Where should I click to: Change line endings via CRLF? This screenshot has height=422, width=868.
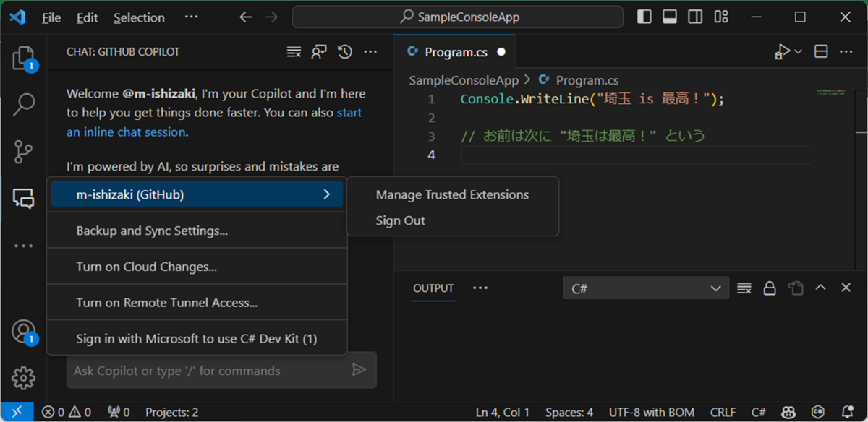pyautogui.click(x=723, y=412)
